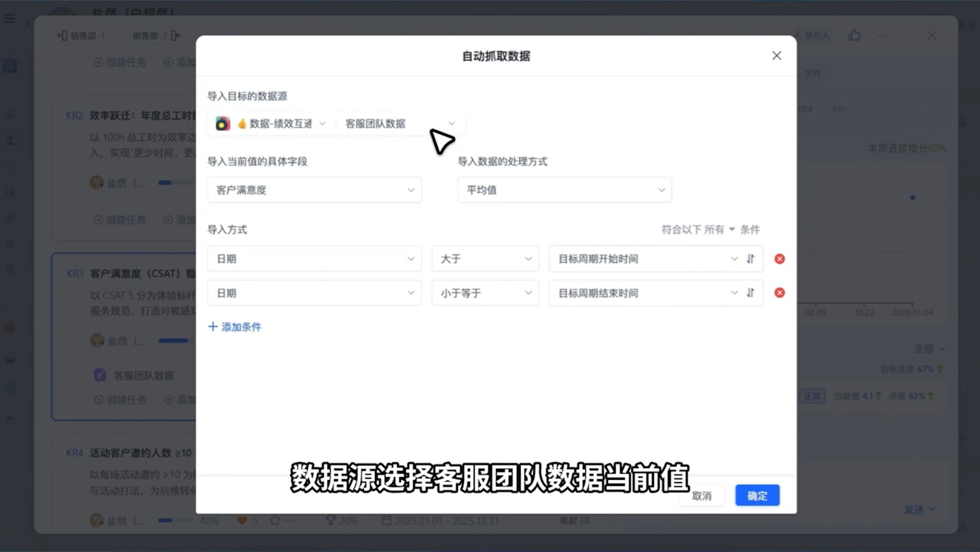Open the 客服团队数据 attachment under KR3
The image size is (980, 552).
[134, 376]
